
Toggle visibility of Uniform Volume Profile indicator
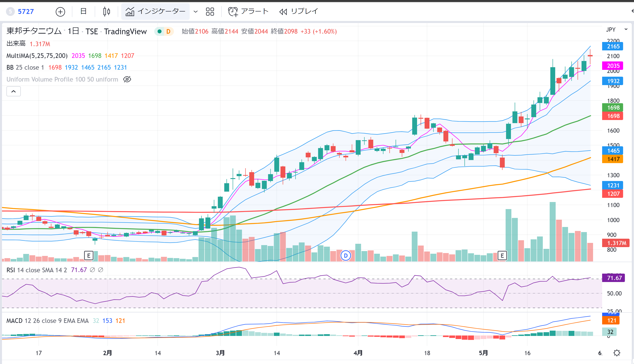[127, 79]
